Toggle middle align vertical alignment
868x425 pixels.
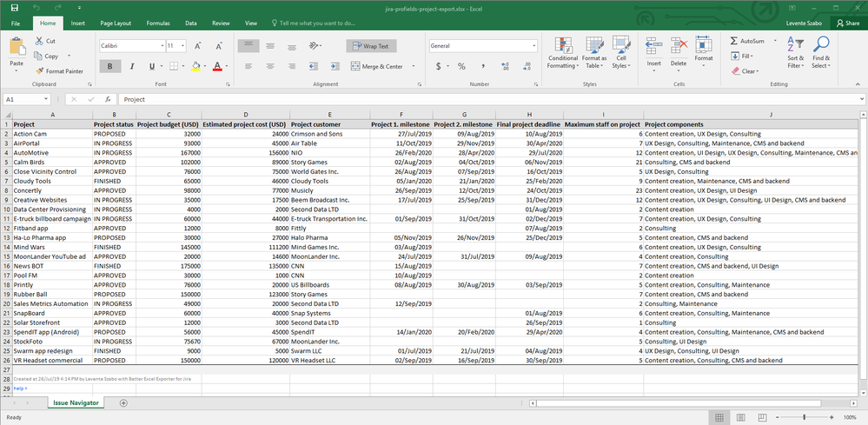[x=270, y=46]
